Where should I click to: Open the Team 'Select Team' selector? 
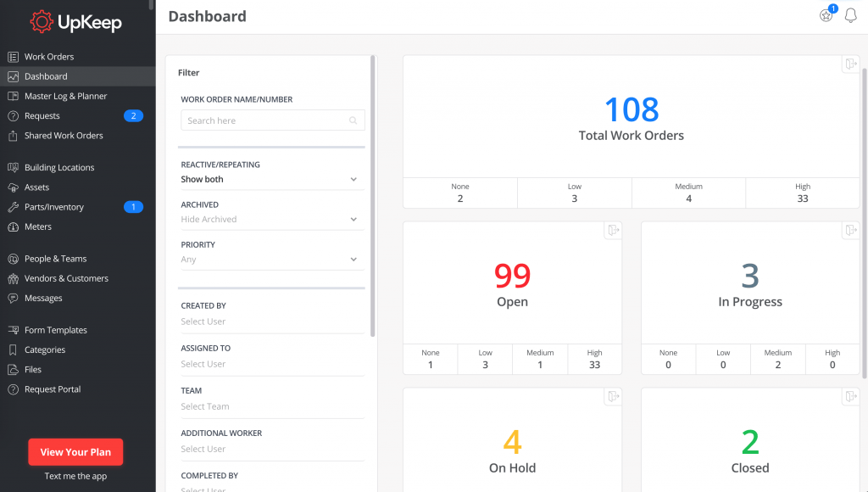272,406
